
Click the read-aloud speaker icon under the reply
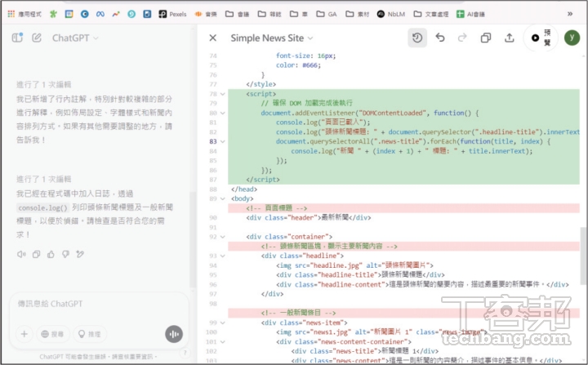pyautogui.click(x=21, y=254)
